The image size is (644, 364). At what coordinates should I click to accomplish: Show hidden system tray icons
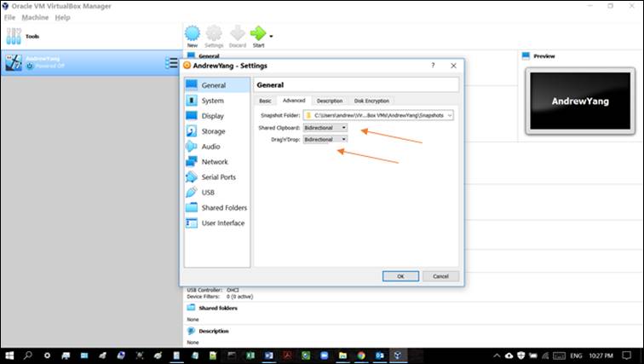coord(497,355)
